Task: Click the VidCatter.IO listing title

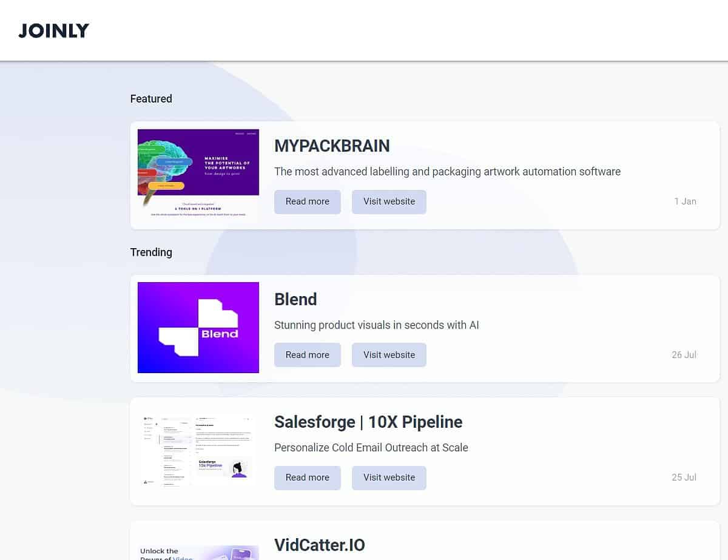Action: (x=320, y=545)
